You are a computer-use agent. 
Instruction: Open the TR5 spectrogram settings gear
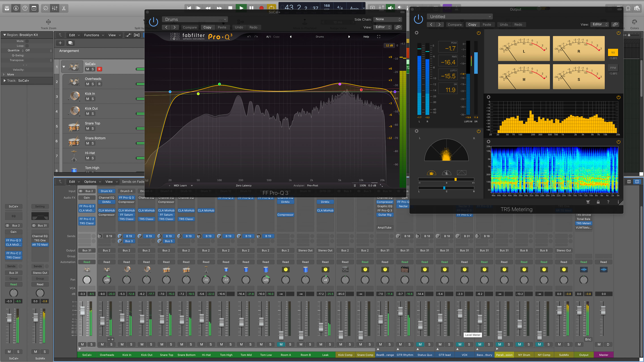pyautogui.click(x=489, y=142)
